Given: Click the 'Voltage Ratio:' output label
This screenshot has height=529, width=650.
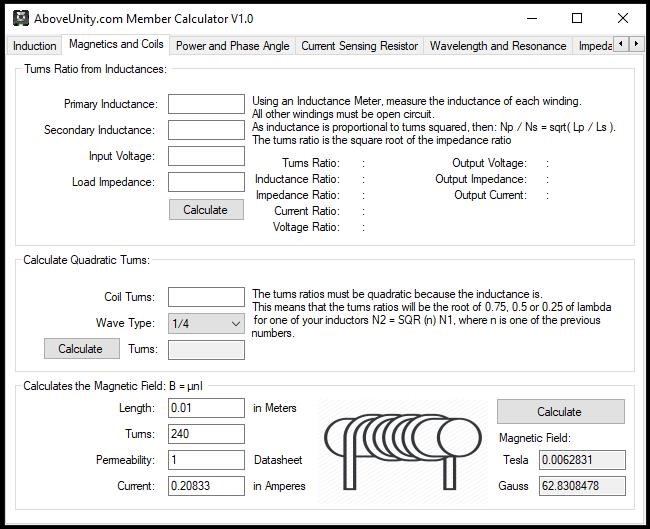Looking at the screenshot, I should 306,227.
